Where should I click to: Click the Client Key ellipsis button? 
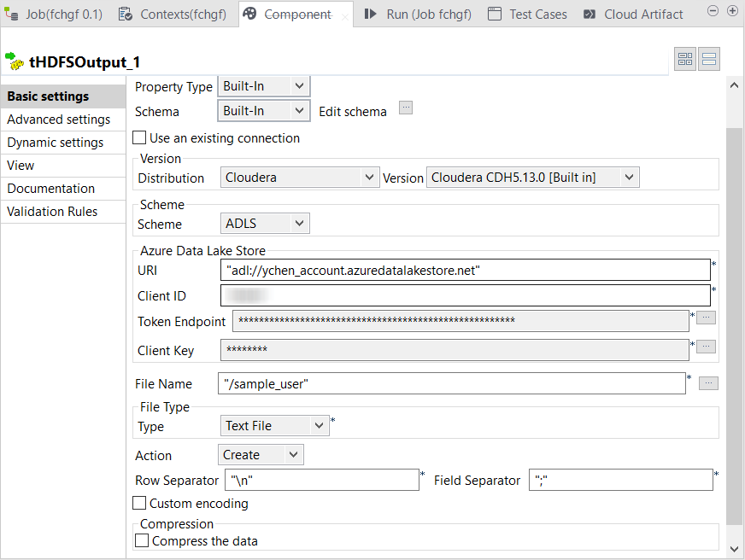tap(706, 347)
